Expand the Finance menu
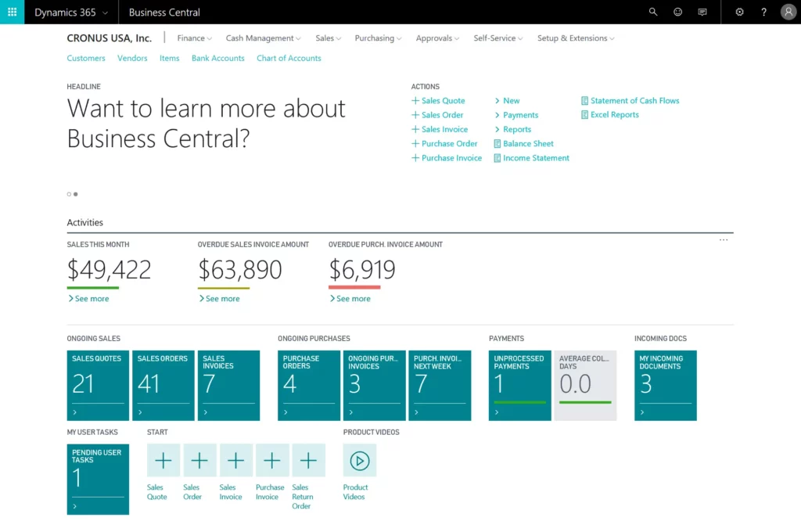Screen dimensions: 801x532 [x=194, y=38]
